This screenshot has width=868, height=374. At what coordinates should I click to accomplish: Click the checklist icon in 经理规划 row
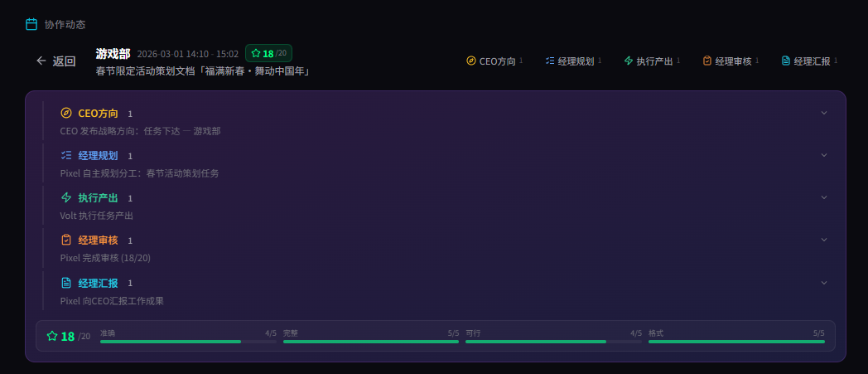click(66, 155)
